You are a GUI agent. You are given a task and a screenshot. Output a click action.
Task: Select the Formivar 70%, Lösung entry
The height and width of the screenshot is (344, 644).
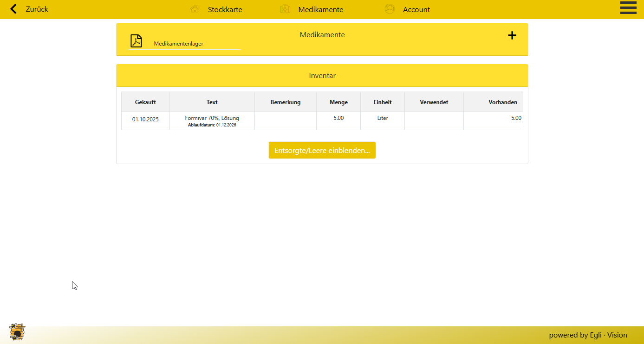pyautogui.click(x=212, y=118)
